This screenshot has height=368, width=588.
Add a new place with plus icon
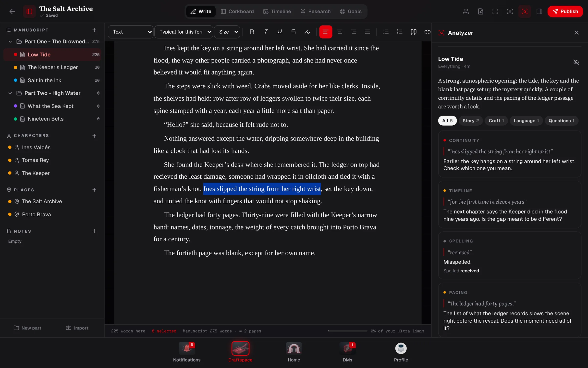(94, 190)
